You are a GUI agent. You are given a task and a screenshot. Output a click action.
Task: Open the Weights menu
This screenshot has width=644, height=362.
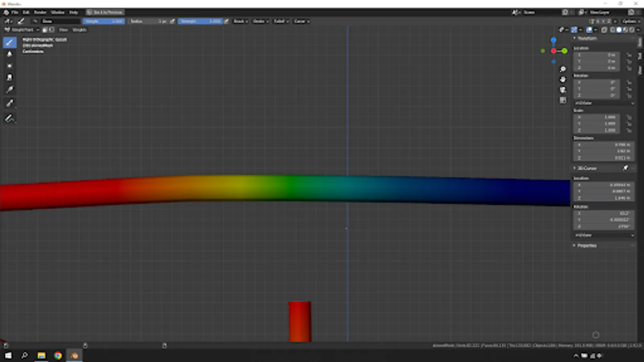80,29
